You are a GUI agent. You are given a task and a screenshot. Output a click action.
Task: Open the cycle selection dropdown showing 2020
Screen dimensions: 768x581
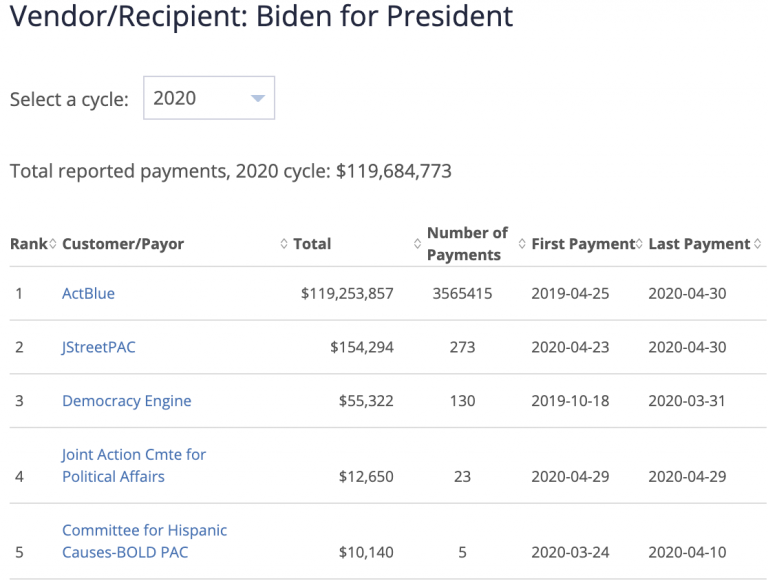208,98
